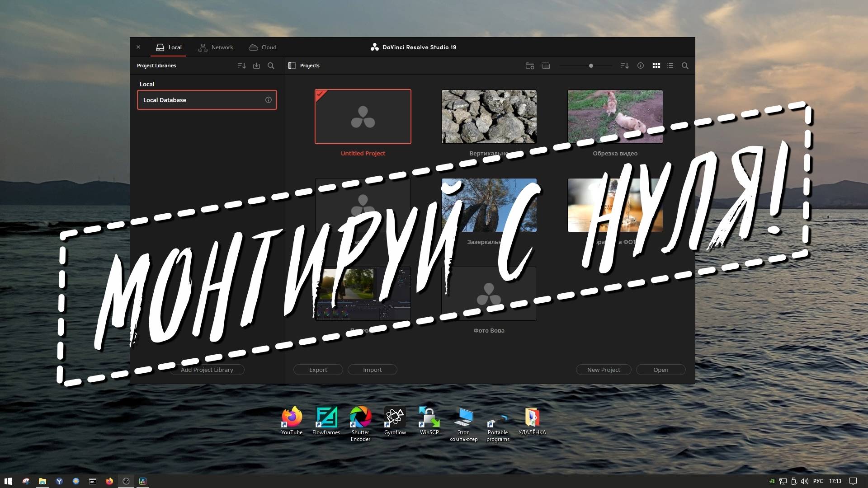Image resolution: width=868 pixels, height=488 pixels.
Task: Search within Project Libraries
Action: click(x=270, y=66)
